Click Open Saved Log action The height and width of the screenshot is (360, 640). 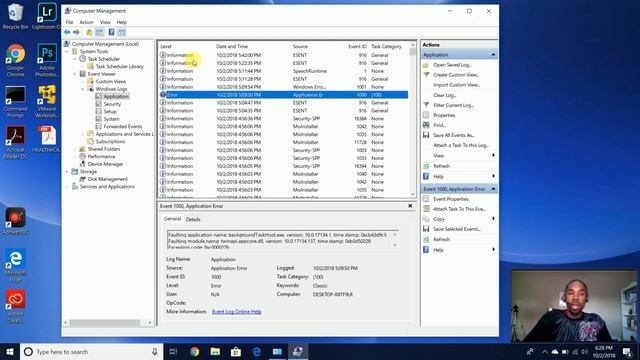coord(452,65)
